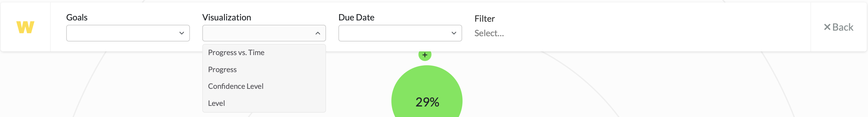Select the Level option in list
Viewport: 868px width, 117px height.
click(264, 103)
